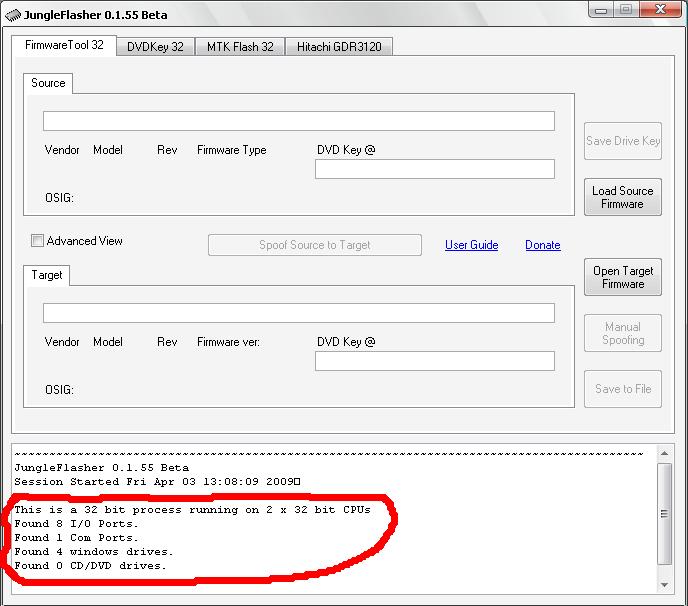Open the Hitachi GDR3120 tab
Viewport: 688px width, 606px height.
click(x=339, y=47)
